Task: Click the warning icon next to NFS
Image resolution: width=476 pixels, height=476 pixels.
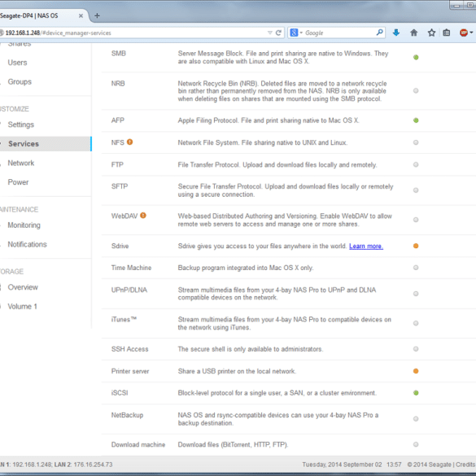Action: tap(129, 142)
